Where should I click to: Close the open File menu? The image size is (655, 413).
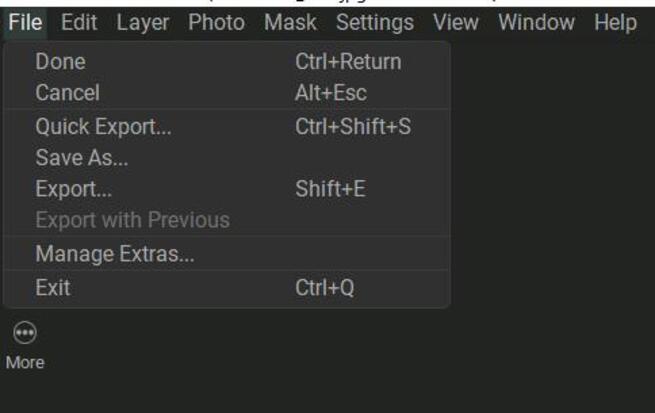(25, 22)
